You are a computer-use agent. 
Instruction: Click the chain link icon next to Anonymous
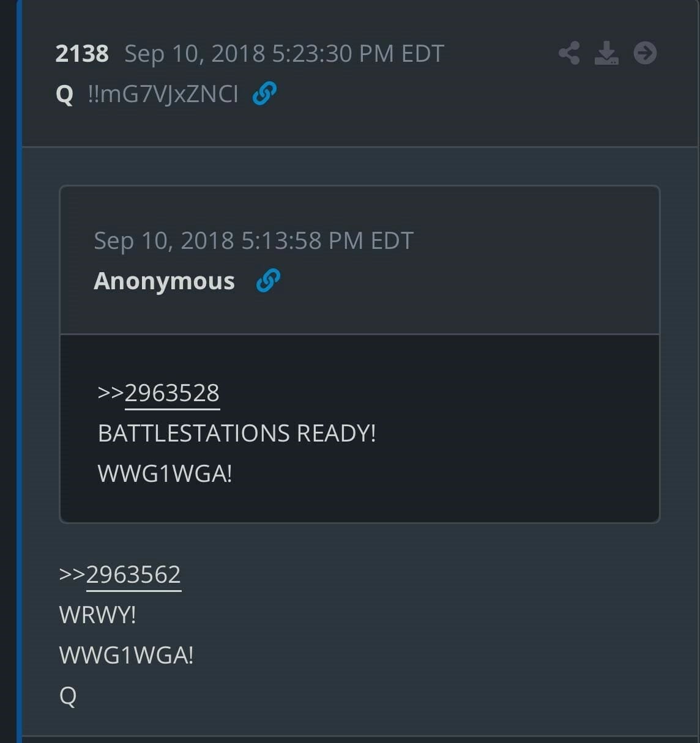point(268,281)
